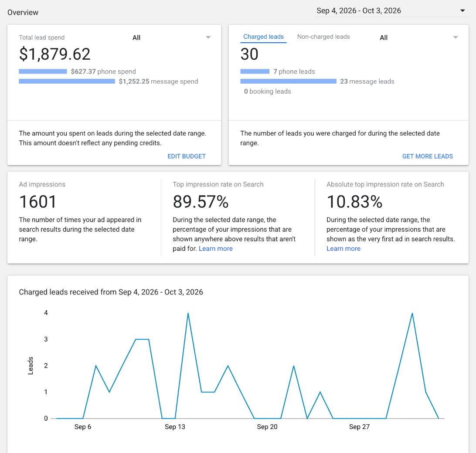Click the phone spend bar
The width and height of the screenshot is (476, 453).
[x=43, y=71]
